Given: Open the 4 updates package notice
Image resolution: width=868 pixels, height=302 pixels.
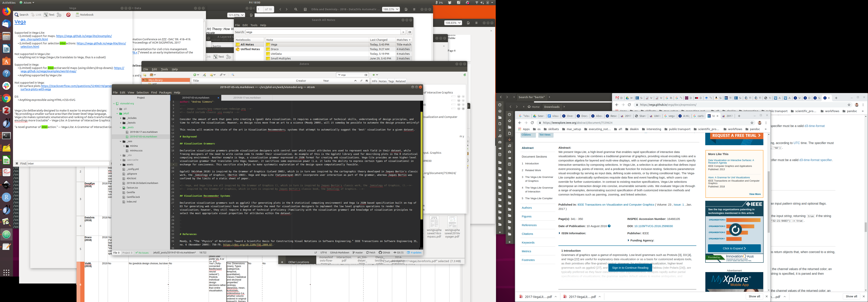Looking at the screenshot, I should [414, 252].
